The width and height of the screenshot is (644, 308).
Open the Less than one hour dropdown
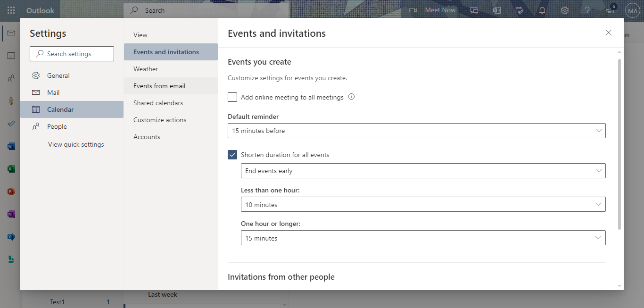423,204
